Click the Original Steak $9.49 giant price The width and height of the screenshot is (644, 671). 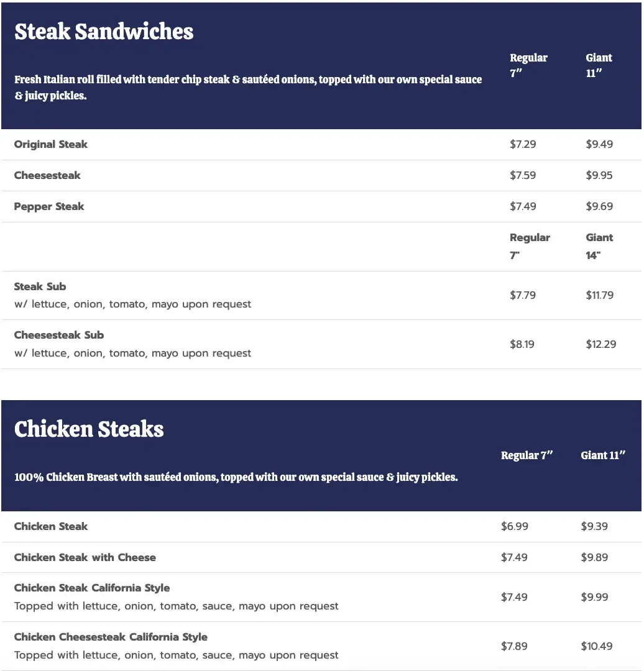tap(599, 144)
